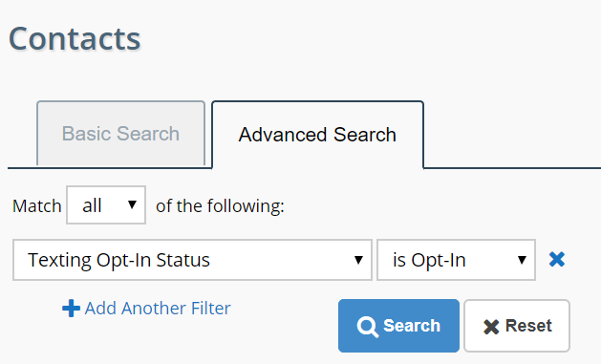601x364 pixels.
Task: Expand the Texting Opt-In Status field dropdown
Action: (192, 260)
